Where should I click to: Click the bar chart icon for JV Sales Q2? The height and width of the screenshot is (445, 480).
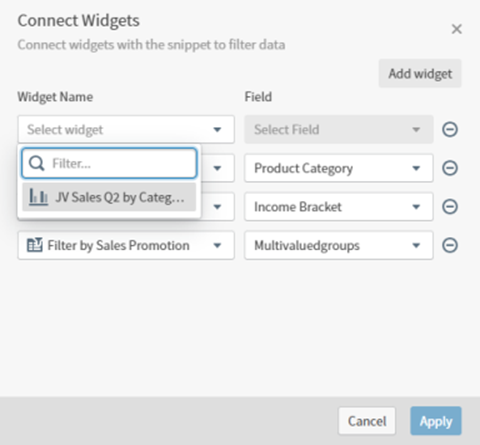point(38,197)
